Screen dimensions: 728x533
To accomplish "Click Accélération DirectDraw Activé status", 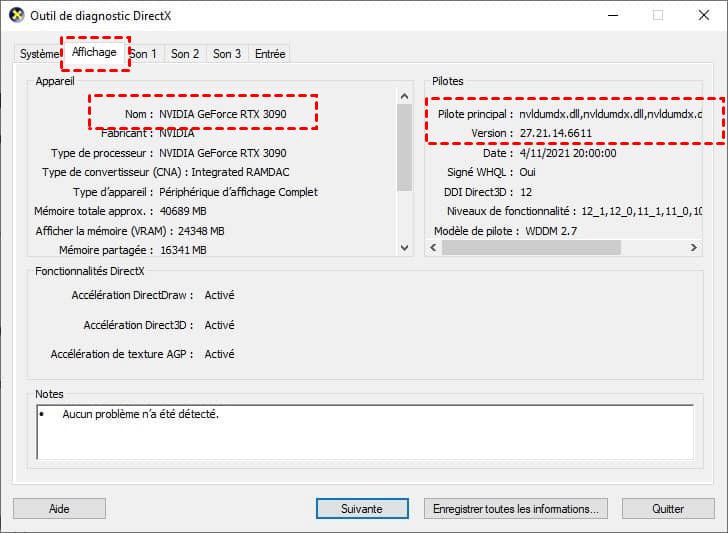I will [220, 295].
